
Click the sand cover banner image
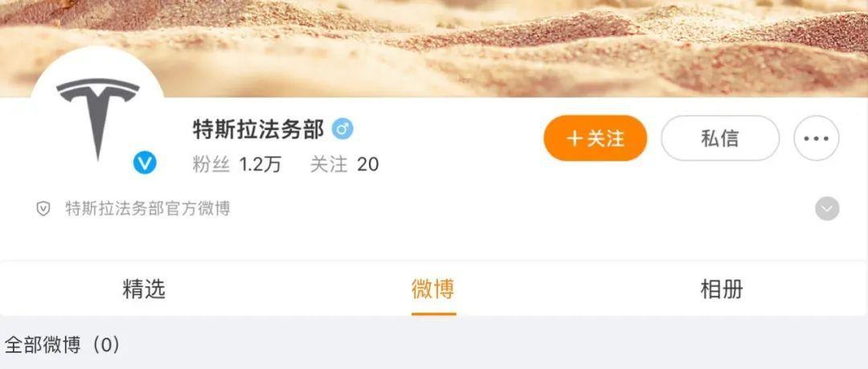[x=434, y=48]
